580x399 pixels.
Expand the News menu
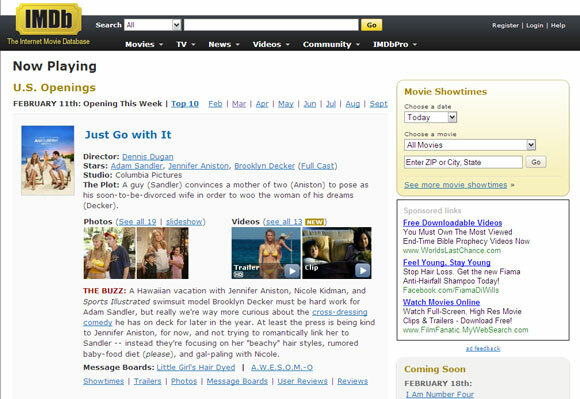[x=224, y=44]
